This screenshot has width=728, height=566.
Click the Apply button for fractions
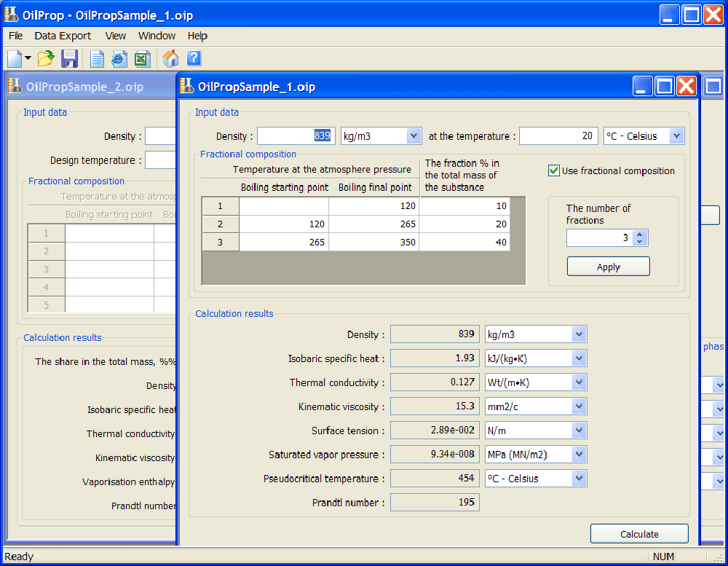[x=608, y=267]
